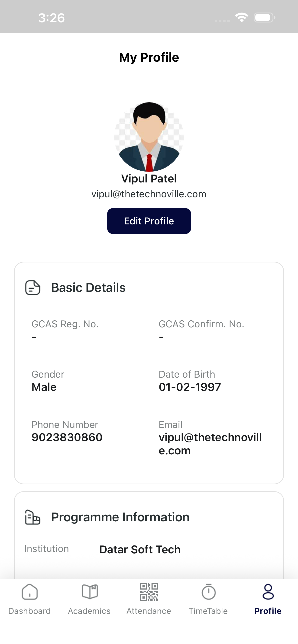
Task: Switch to the TimeTable tab label
Action: (208, 611)
